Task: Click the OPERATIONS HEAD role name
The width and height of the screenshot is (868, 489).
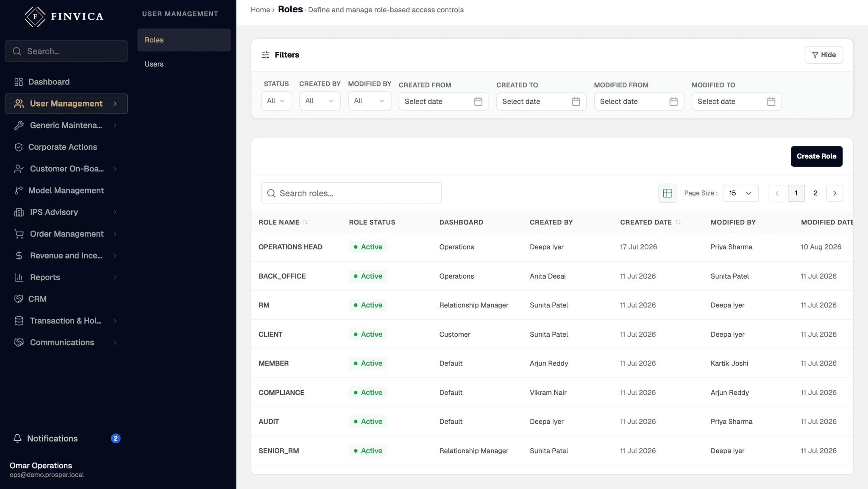Action: coord(290,247)
